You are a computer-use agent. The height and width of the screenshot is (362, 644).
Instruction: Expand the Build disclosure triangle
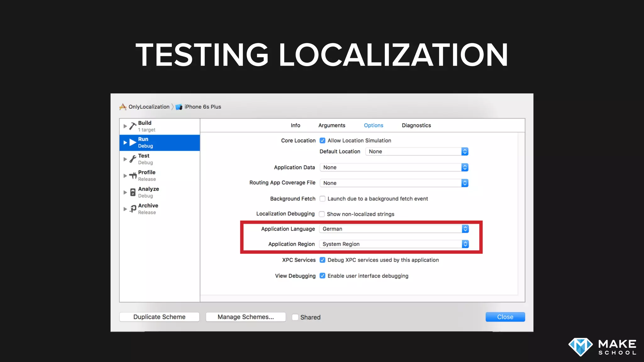click(125, 126)
